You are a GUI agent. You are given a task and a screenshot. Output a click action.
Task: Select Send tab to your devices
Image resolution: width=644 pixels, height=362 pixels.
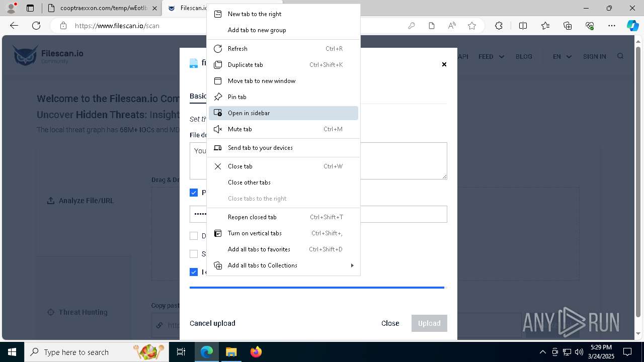(284, 148)
